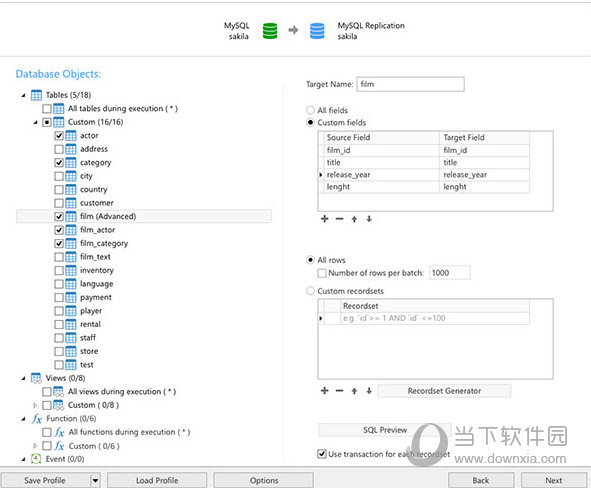591x488 pixels.
Task: Click the payment table icon
Action: (70, 297)
